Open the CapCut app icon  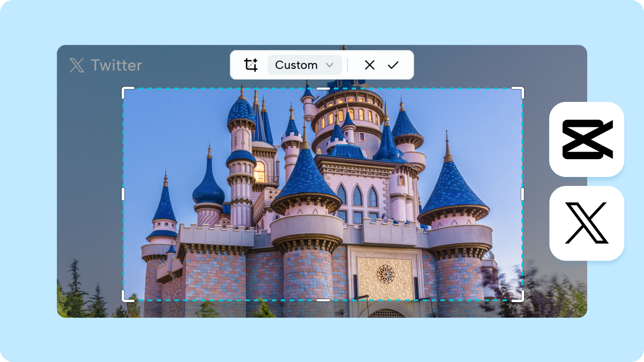coord(587,139)
